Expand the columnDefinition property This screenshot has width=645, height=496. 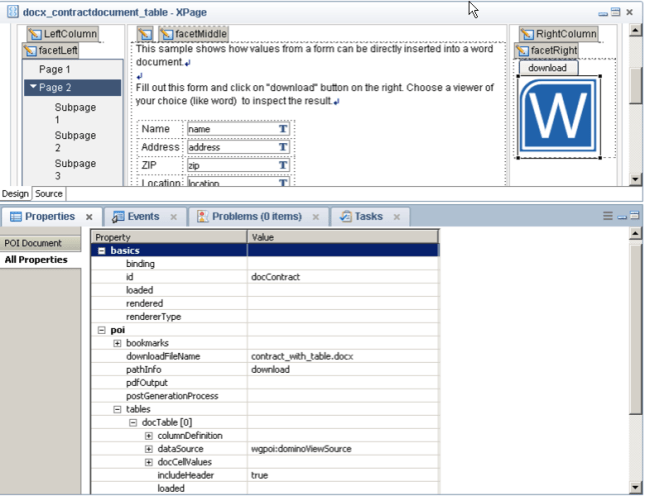148,436
